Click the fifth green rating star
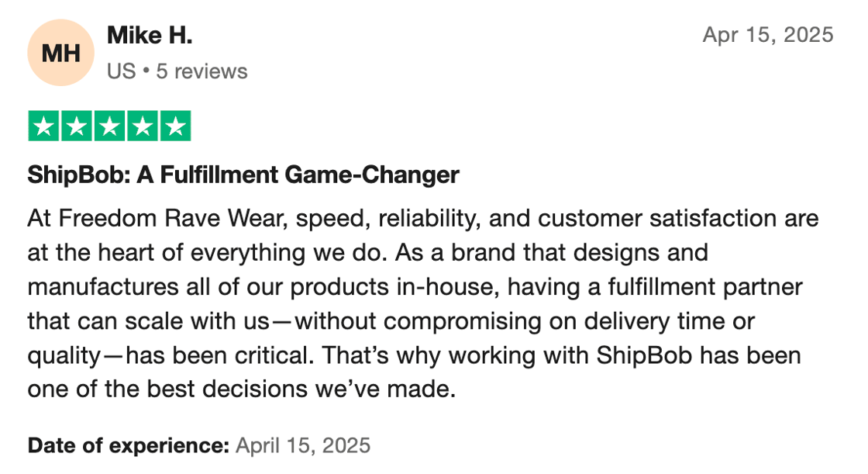The height and width of the screenshot is (474, 868). 175,126
